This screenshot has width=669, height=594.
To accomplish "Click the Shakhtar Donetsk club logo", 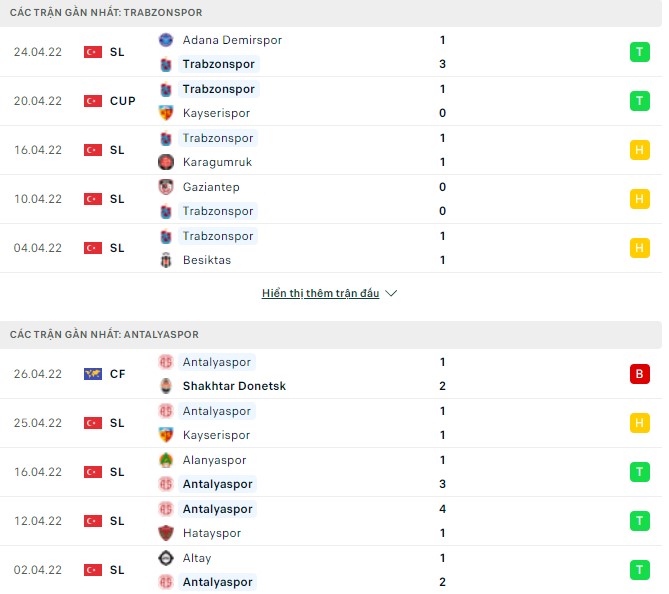I will [166, 386].
